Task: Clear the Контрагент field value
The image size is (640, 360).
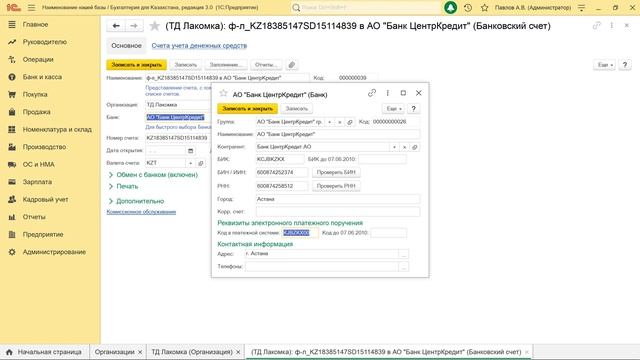Action: click(x=404, y=147)
